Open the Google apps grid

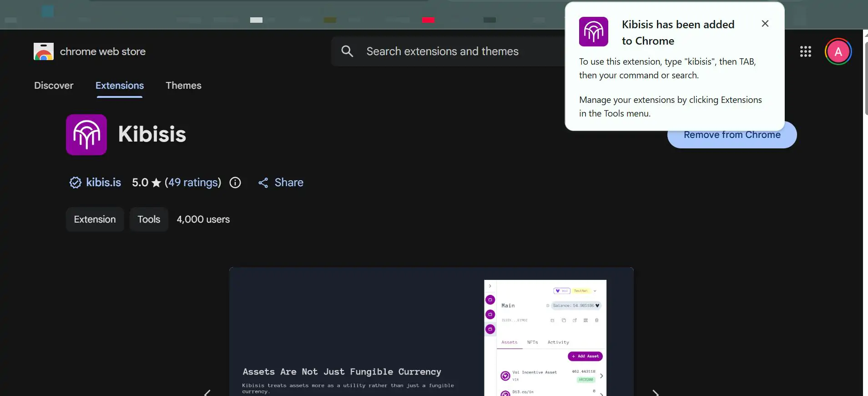(x=805, y=51)
